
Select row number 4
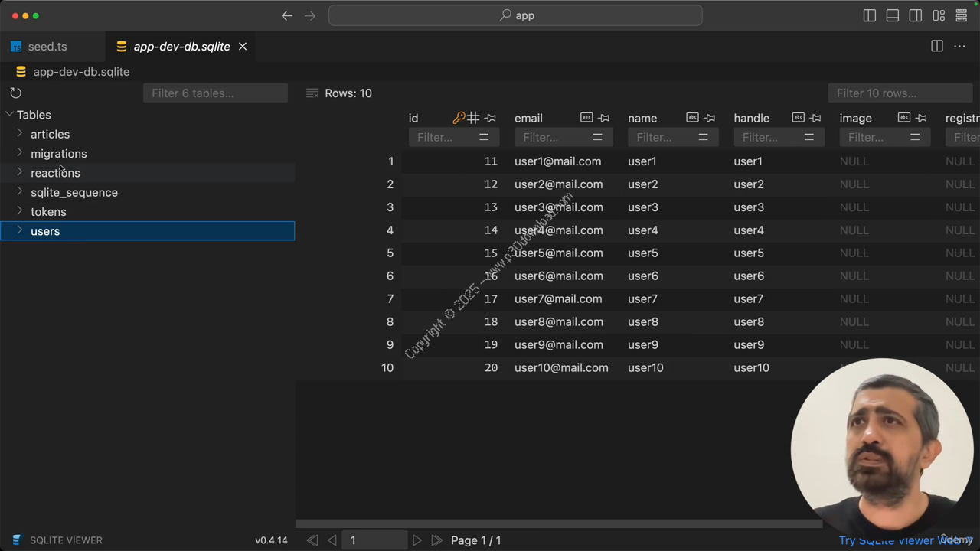390,230
